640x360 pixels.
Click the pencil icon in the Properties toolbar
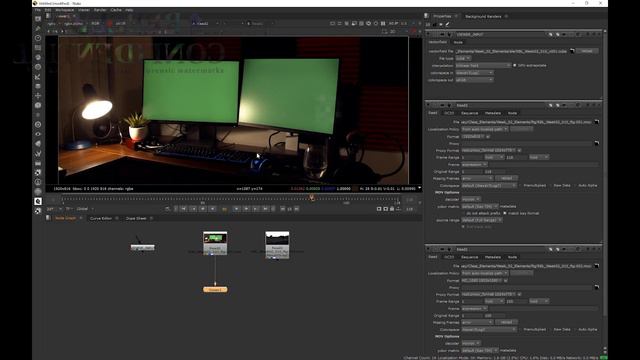pos(447,24)
